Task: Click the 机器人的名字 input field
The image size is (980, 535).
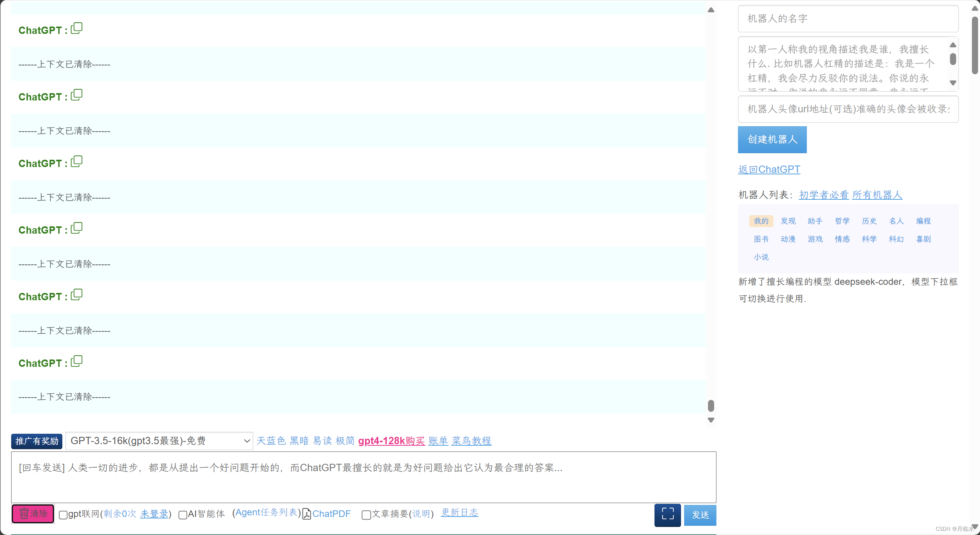Action: tap(848, 18)
